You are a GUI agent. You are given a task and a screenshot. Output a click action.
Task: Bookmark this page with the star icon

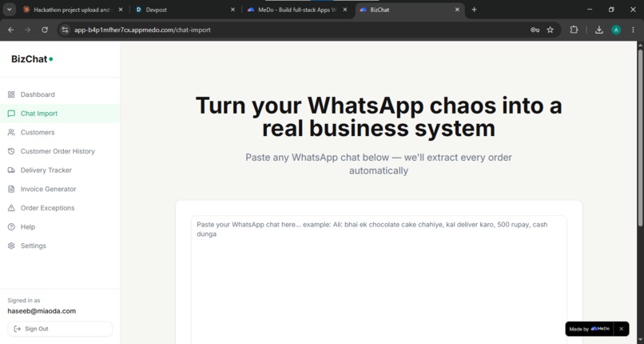coord(551,30)
